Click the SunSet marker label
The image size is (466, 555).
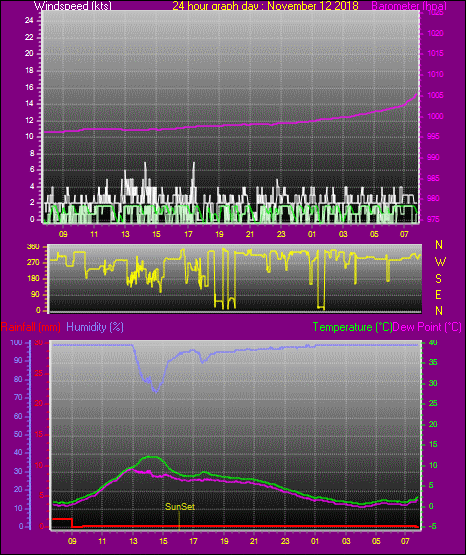coord(180,507)
